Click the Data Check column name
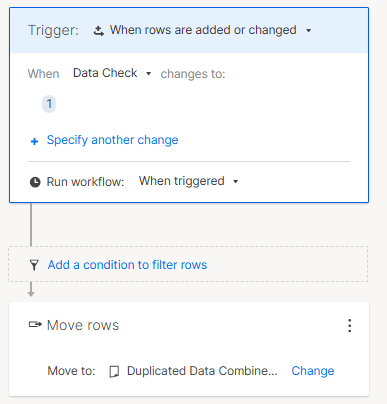Image resolution: width=387 pixels, height=404 pixels. (x=105, y=73)
